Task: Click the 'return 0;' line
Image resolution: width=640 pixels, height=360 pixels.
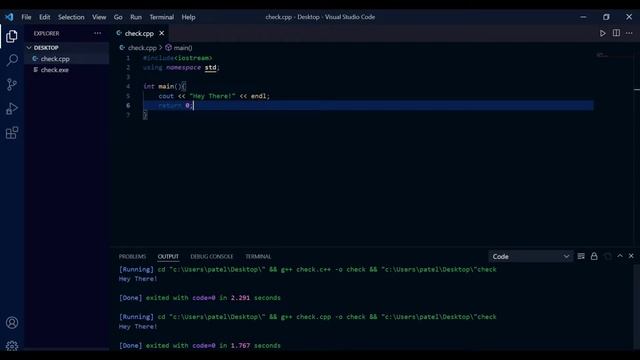Action: point(176,106)
